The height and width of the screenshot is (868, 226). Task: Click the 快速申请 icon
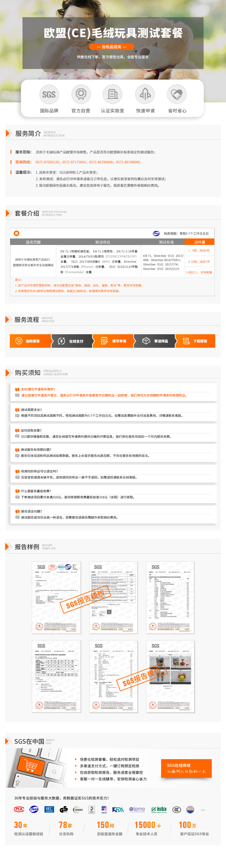[x=145, y=94]
